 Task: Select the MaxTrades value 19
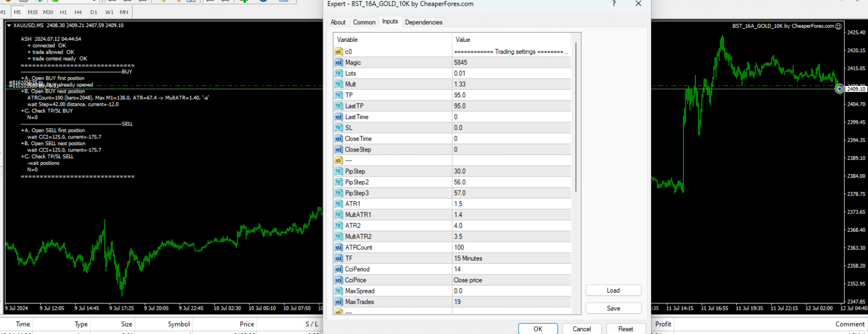tap(457, 302)
